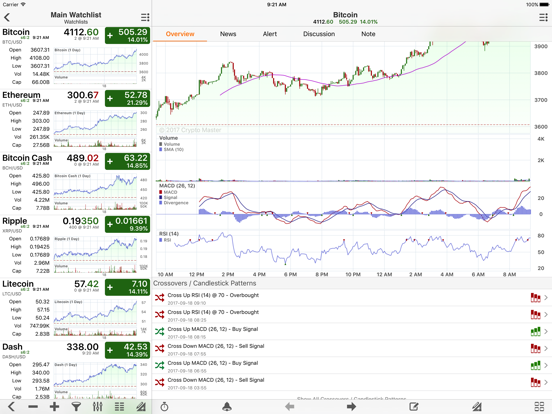The image size is (552, 414).
Task: Tap the green bars icon on 06:55 Buy Signal row
Action: [x=535, y=365]
